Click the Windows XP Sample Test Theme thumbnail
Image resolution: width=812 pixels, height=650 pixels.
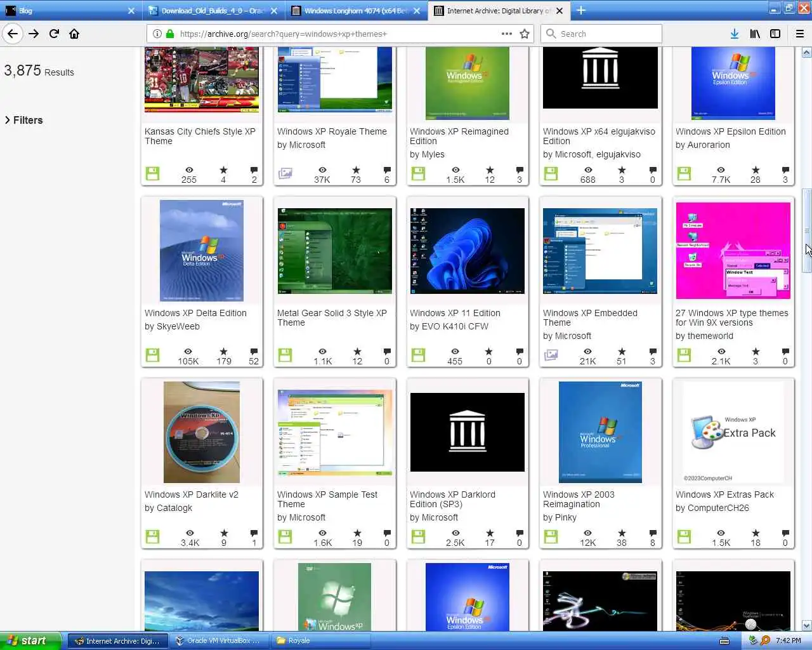pyautogui.click(x=335, y=432)
